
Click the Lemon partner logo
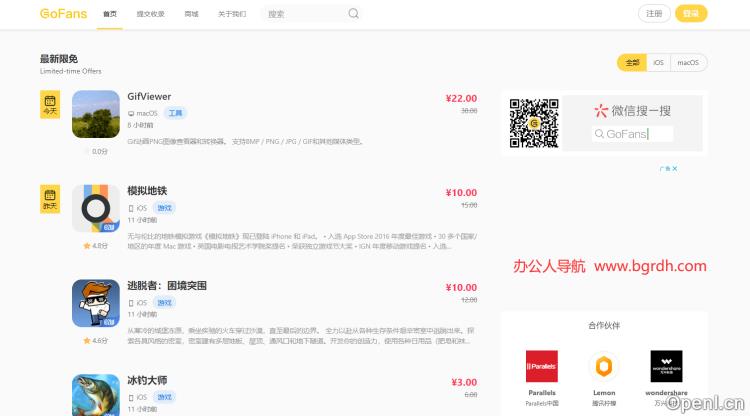(604, 366)
